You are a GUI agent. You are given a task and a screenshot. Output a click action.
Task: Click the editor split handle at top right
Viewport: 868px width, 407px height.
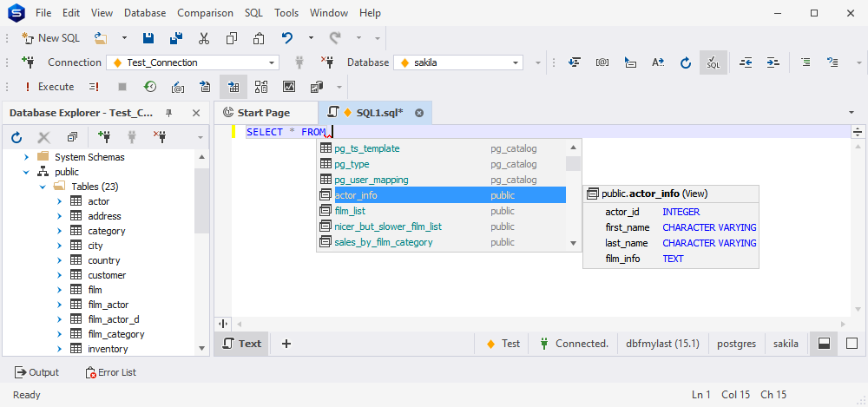pos(858,132)
